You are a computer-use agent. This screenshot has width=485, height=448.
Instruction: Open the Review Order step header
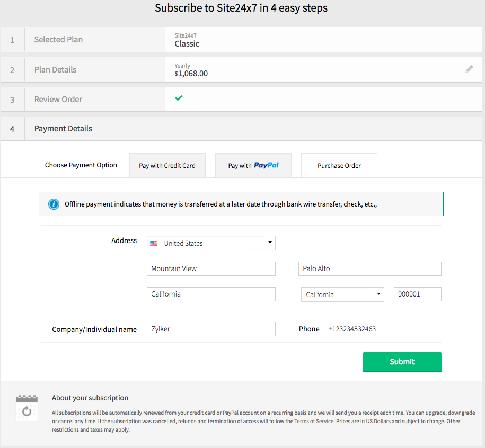58,100
